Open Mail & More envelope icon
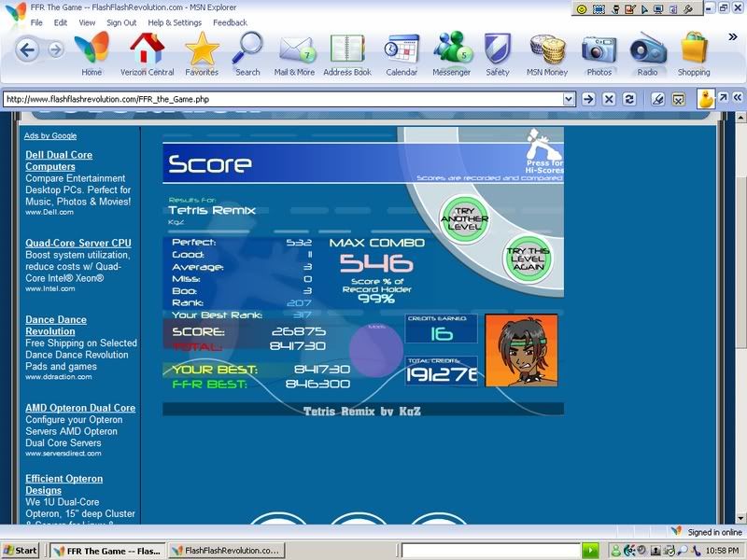 pos(294,50)
